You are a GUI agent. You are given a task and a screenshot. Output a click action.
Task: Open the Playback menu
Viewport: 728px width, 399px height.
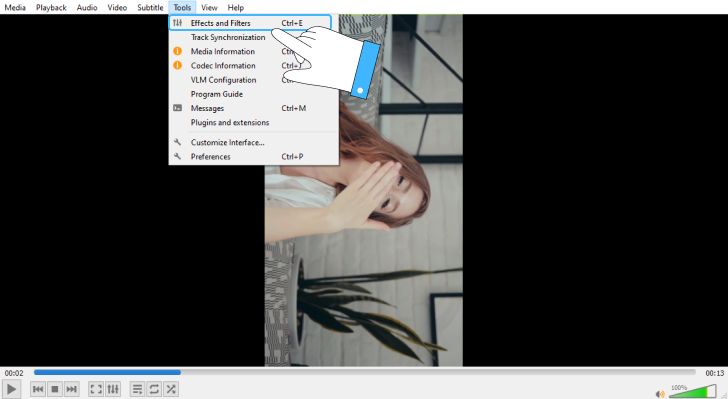tap(51, 7)
